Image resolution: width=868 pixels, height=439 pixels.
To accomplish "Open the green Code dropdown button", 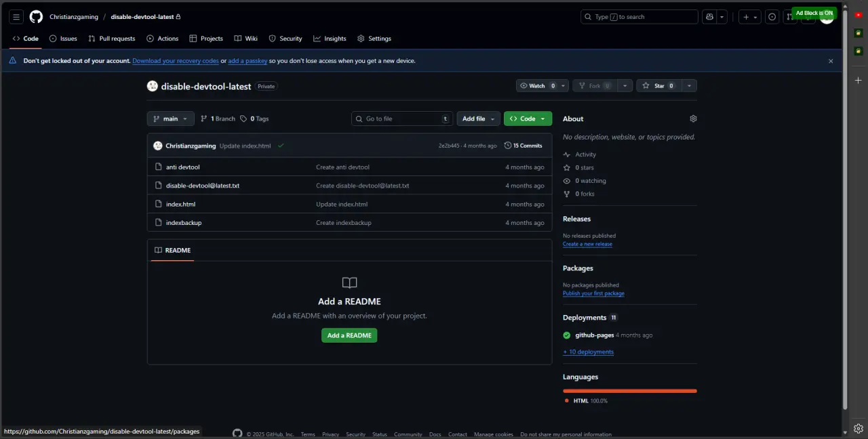I will click(x=528, y=119).
